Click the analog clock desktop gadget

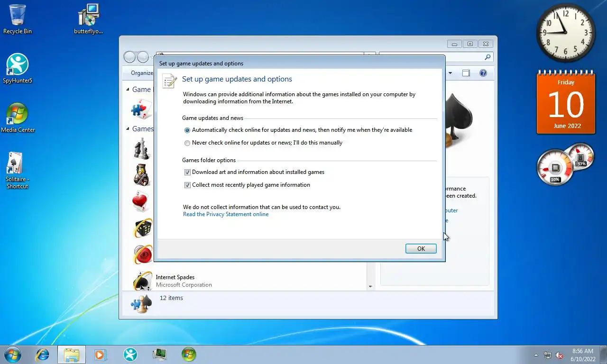coord(566,33)
